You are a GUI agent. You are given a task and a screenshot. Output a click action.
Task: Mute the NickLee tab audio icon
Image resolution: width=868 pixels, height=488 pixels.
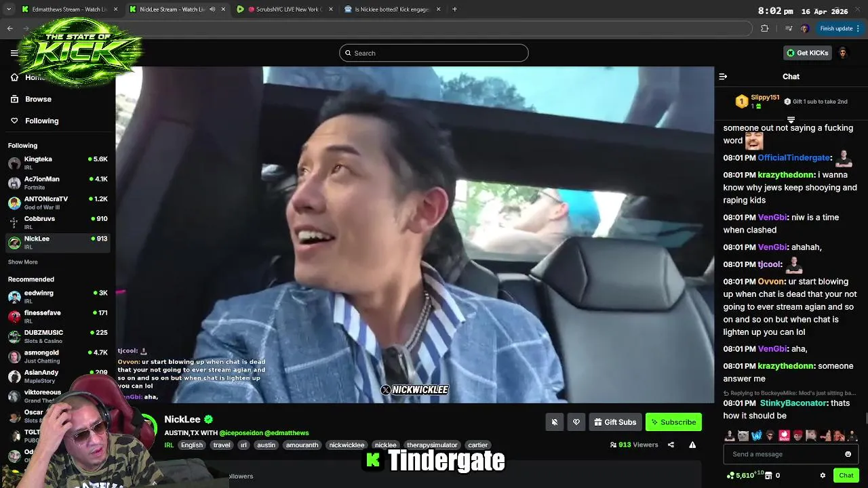(213, 9)
